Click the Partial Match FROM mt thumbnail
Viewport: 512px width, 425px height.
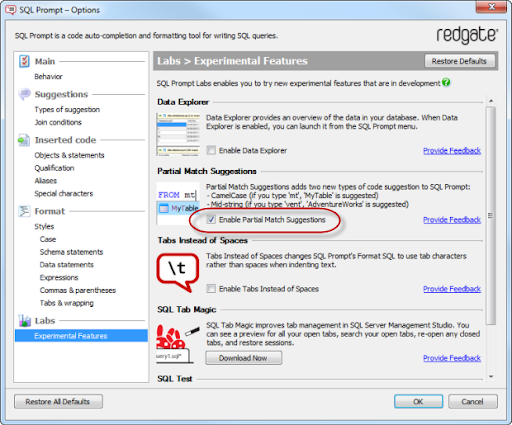pos(178,203)
